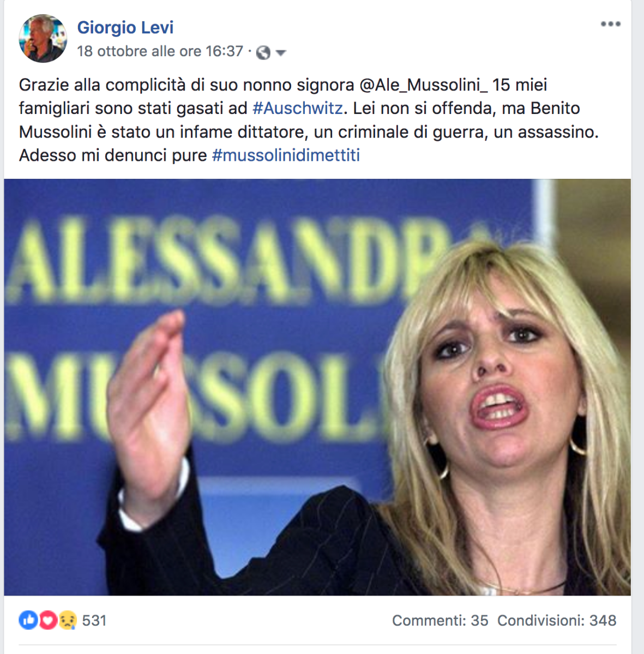Click the #Auschwitz hashtag
Image resolution: width=644 pixels, height=654 pixels.
298,108
